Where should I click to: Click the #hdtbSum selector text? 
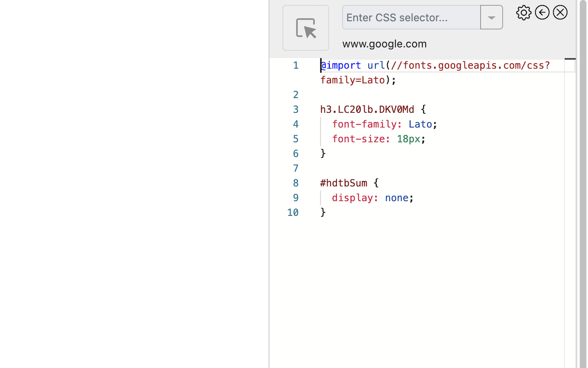tap(343, 183)
